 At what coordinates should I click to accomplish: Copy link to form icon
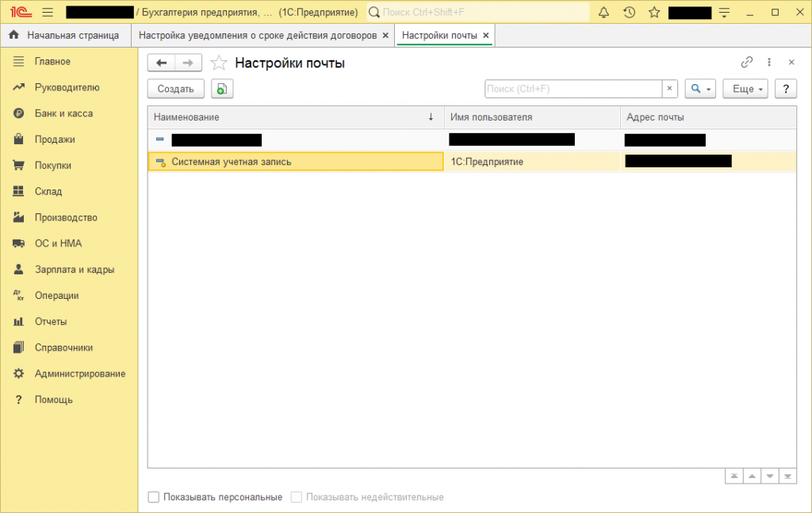[746, 62]
